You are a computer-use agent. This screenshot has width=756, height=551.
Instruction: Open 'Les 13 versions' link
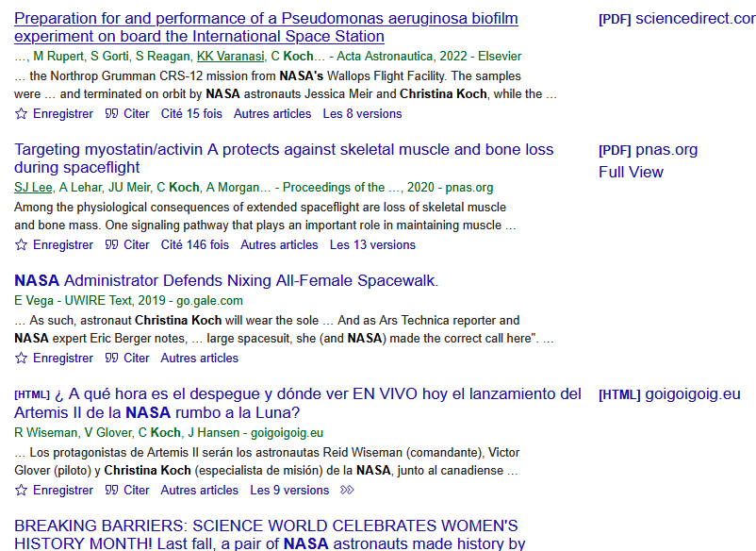(372, 245)
